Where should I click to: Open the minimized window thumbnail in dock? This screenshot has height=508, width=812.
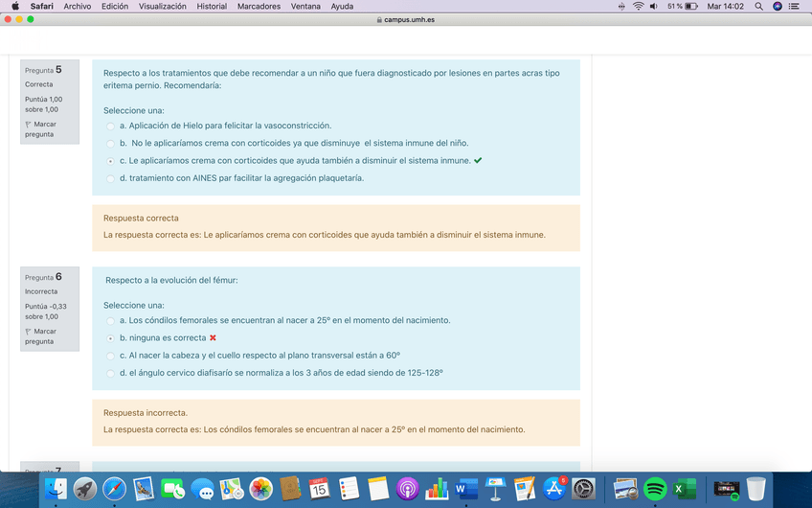coord(726,489)
